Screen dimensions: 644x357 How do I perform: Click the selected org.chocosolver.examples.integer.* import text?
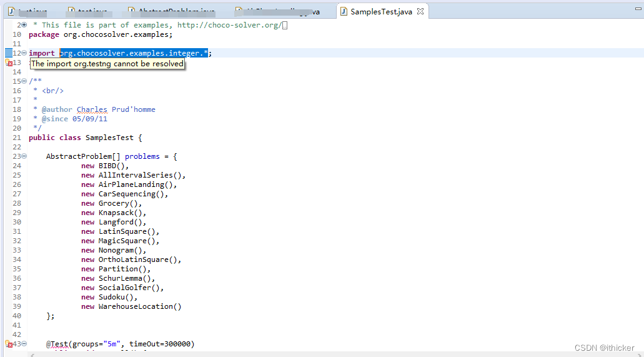tap(134, 53)
